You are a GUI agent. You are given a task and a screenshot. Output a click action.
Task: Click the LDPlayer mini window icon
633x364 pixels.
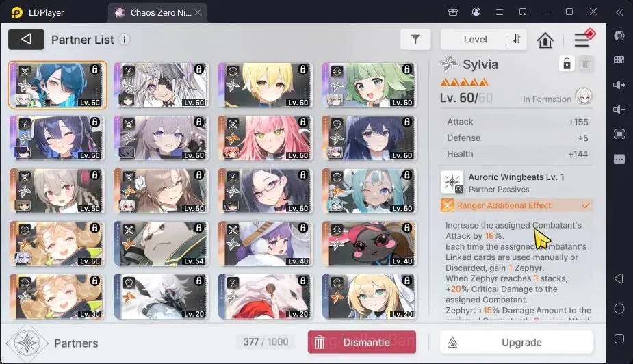coord(523,12)
